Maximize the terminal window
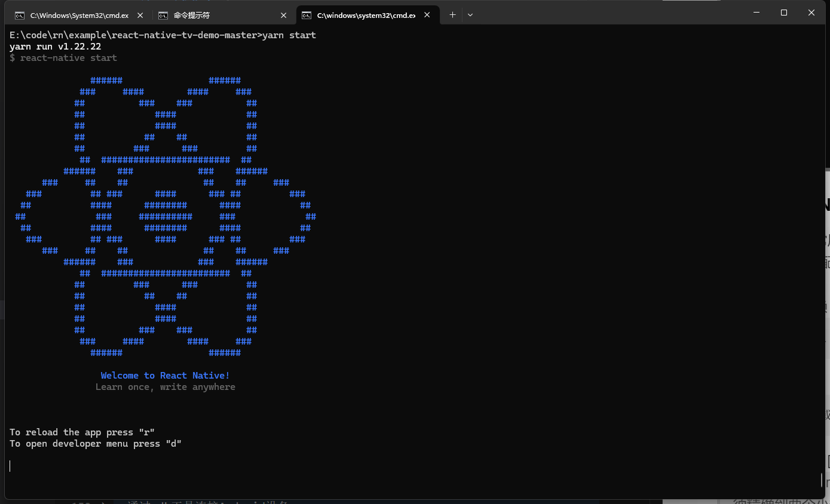 click(x=784, y=13)
